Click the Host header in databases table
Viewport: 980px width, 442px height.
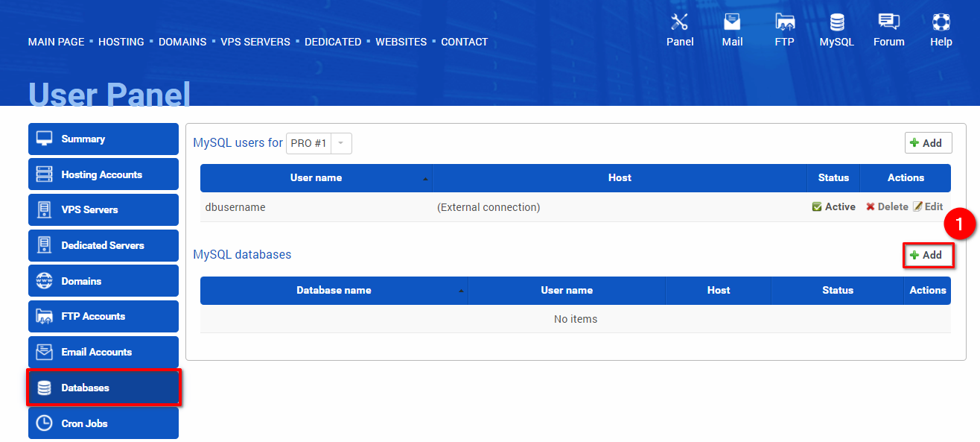click(719, 290)
